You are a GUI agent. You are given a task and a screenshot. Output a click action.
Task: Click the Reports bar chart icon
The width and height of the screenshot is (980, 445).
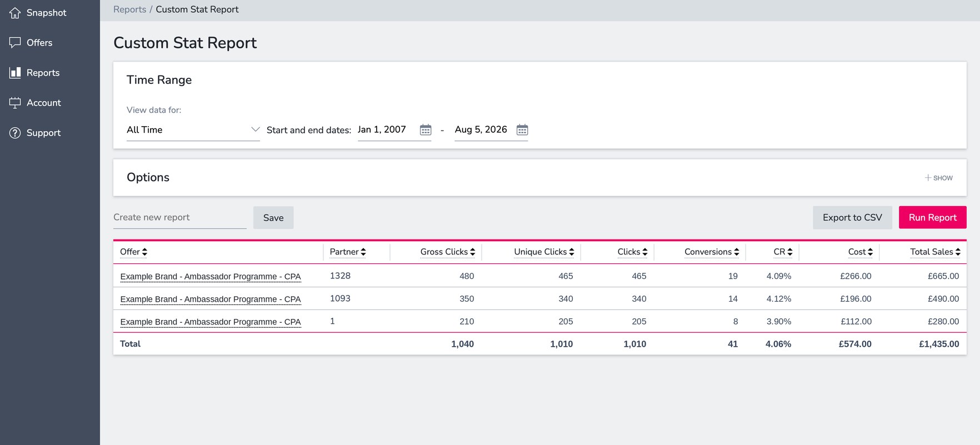[x=15, y=73]
